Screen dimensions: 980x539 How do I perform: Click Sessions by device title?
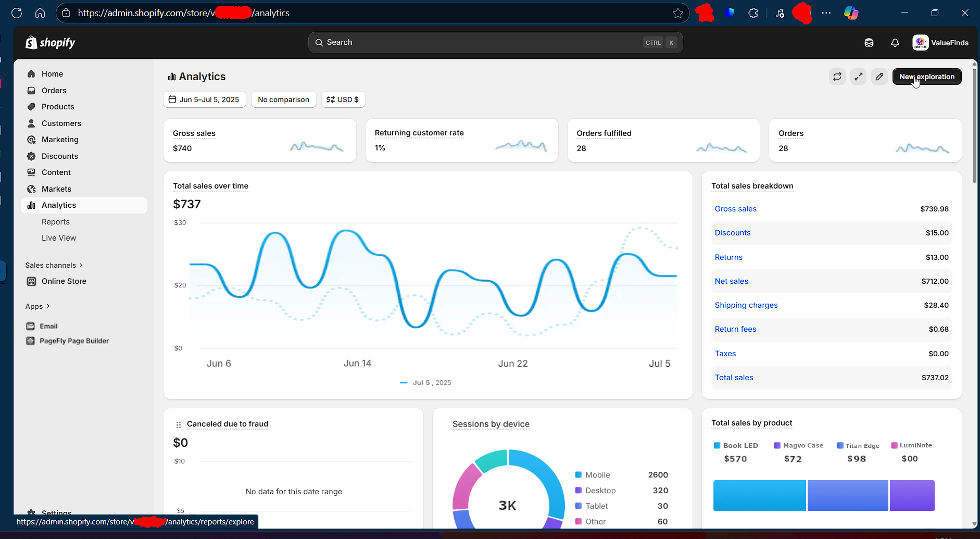[491, 424]
